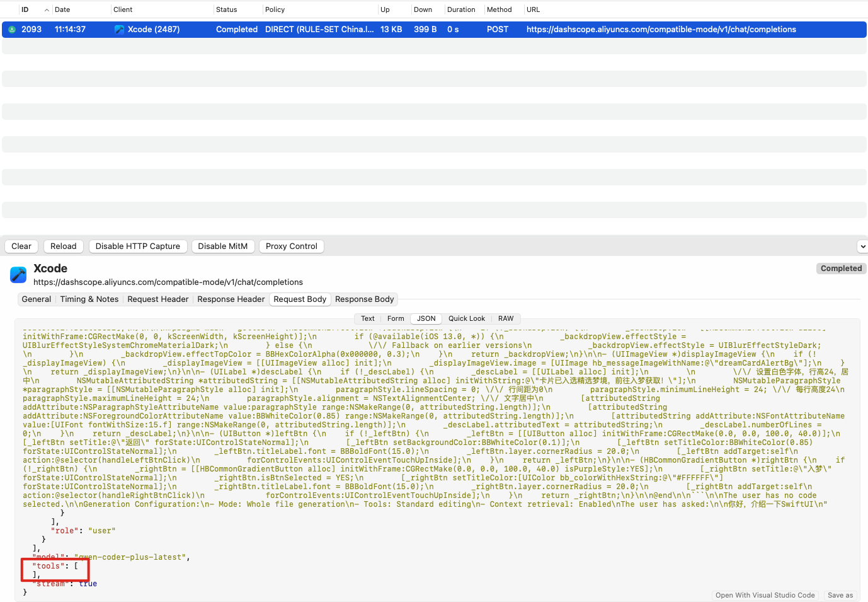Screen dimensions: 868x602
Task: Switch body view to RAW
Action: tap(506, 319)
